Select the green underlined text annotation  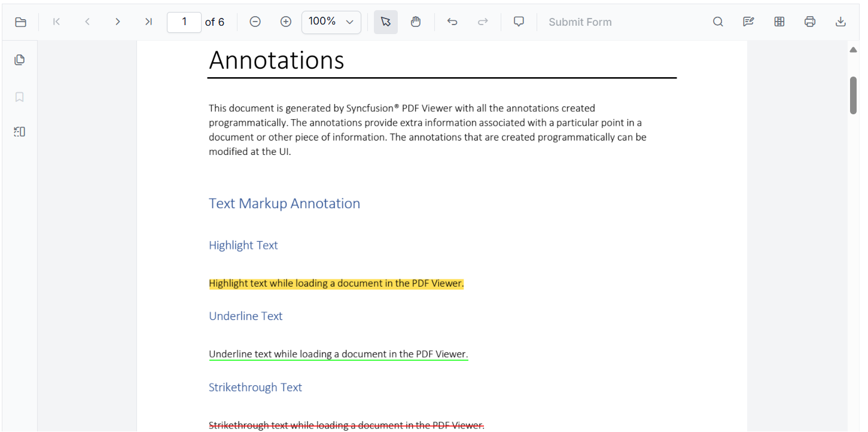pyautogui.click(x=338, y=354)
